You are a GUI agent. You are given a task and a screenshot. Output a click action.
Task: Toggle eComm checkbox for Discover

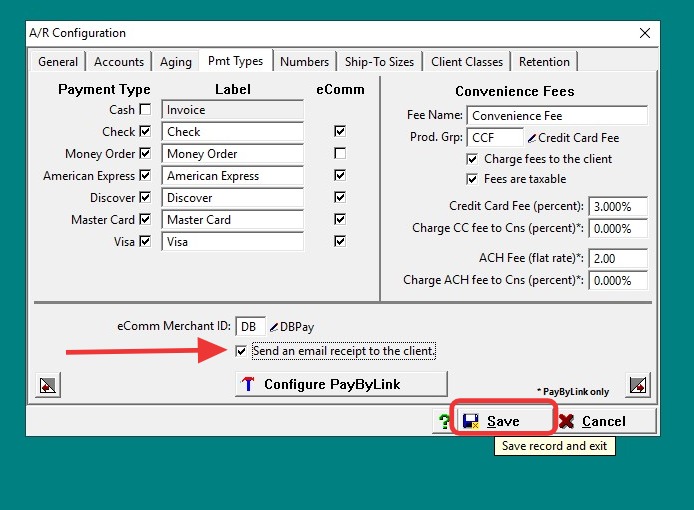pyautogui.click(x=340, y=197)
